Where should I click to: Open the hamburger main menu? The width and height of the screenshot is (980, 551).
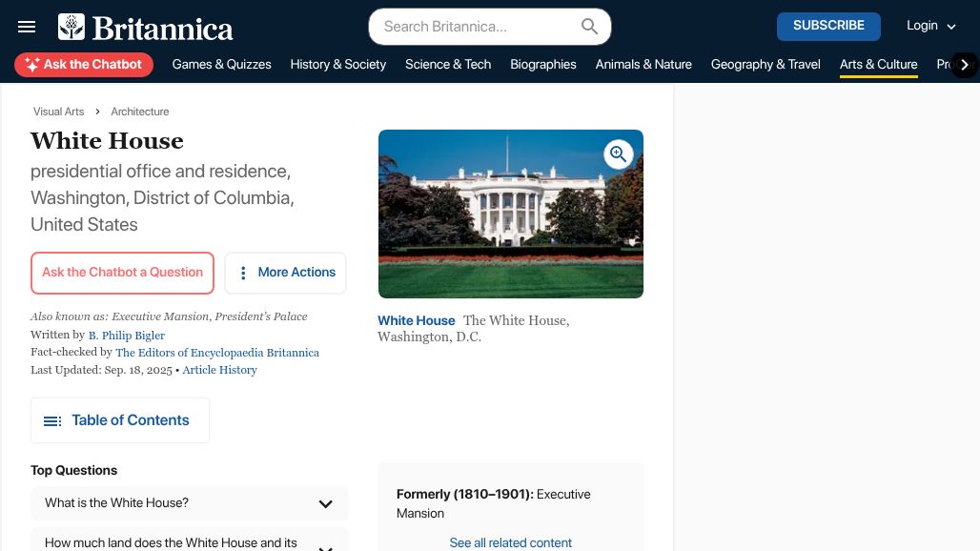point(27,27)
